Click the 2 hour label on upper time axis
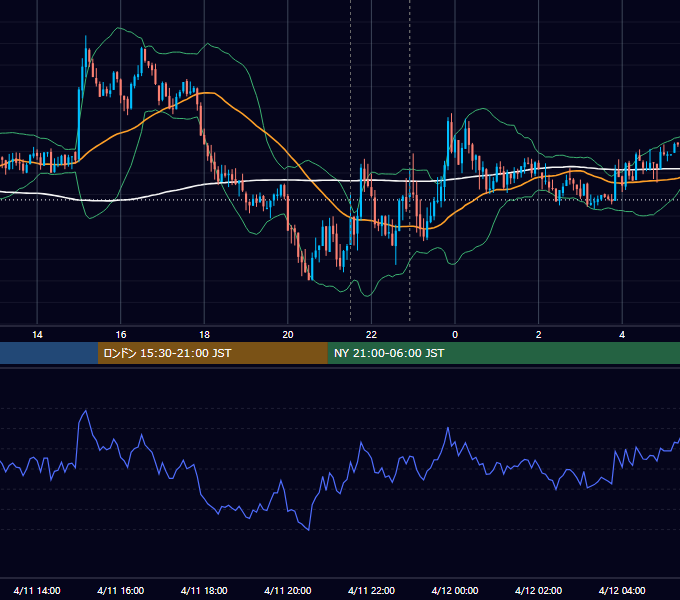680x600 pixels. coord(538,335)
